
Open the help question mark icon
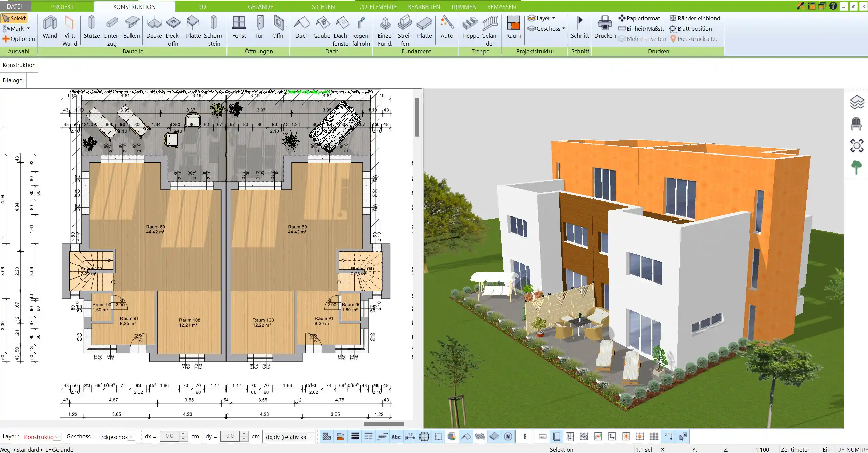click(833, 6)
